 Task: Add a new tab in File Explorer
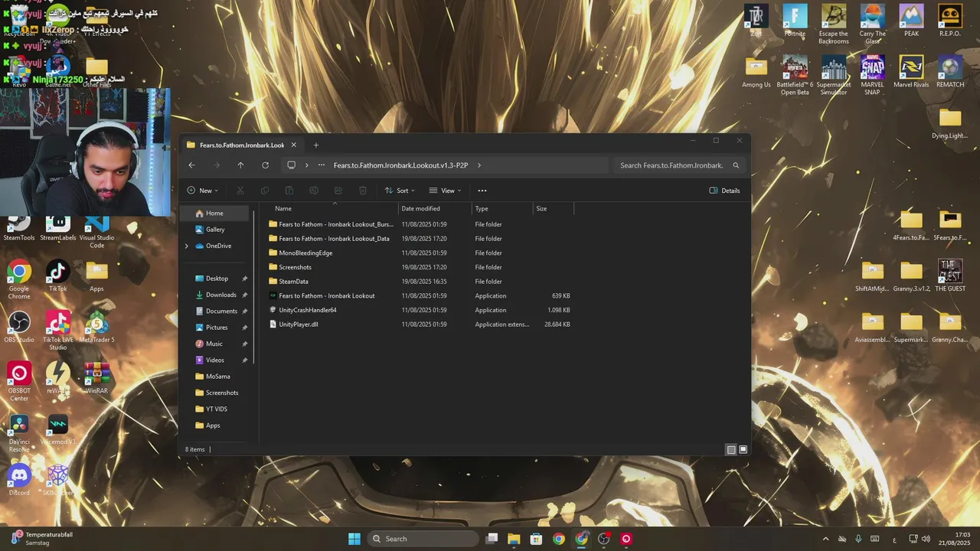coord(315,145)
